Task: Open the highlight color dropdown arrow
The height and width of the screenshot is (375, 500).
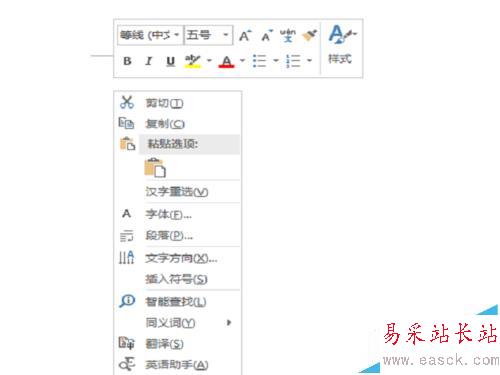Action: click(209, 61)
